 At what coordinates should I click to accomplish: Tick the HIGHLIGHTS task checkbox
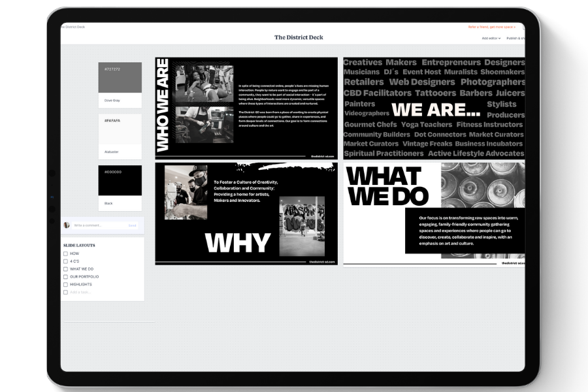click(x=65, y=284)
